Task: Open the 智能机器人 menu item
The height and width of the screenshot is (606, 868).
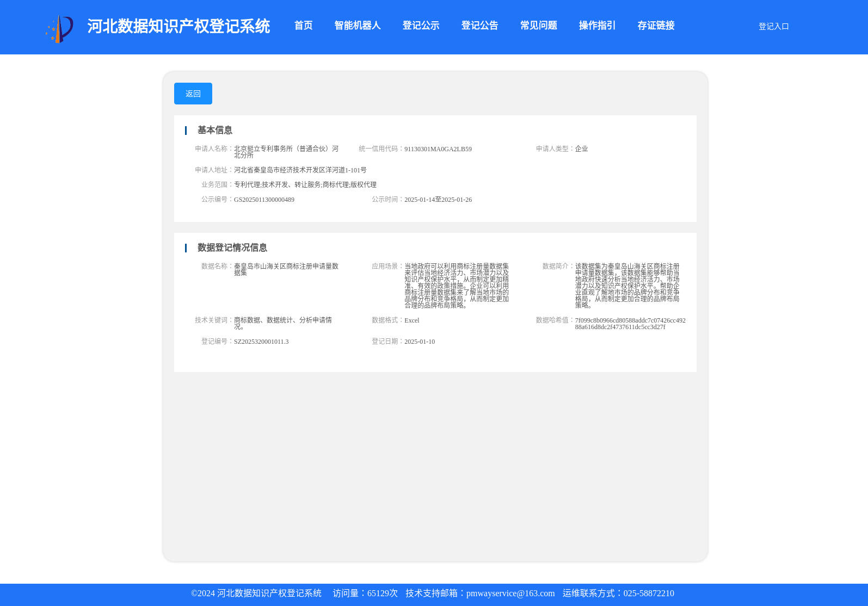Action: pyautogui.click(x=357, y=26)
